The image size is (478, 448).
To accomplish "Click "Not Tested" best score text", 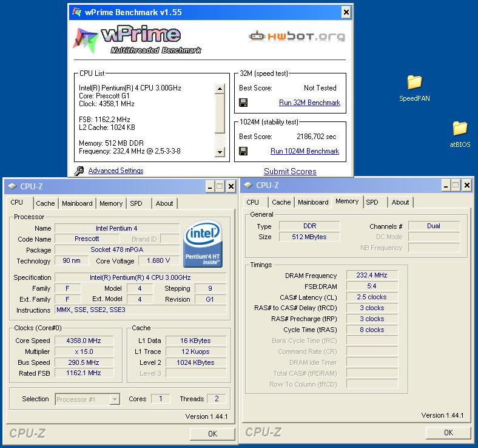I will tap(320, 88).
